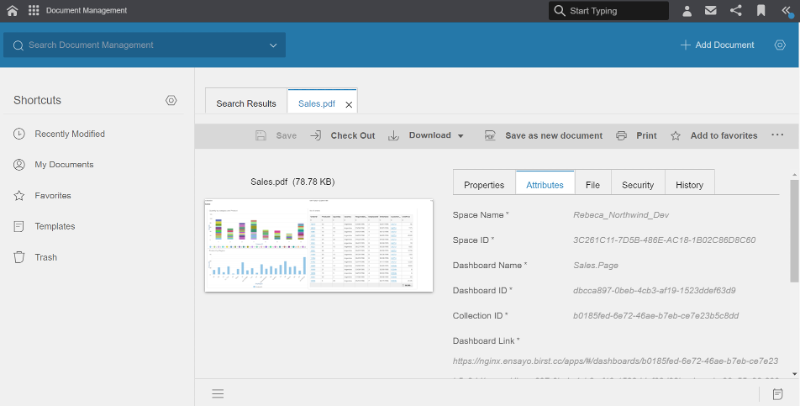Image resolution: width=800 pixels, height=406 pixels.
Task: Open the Shortcuts settings gear
Action: coord(171,100)
